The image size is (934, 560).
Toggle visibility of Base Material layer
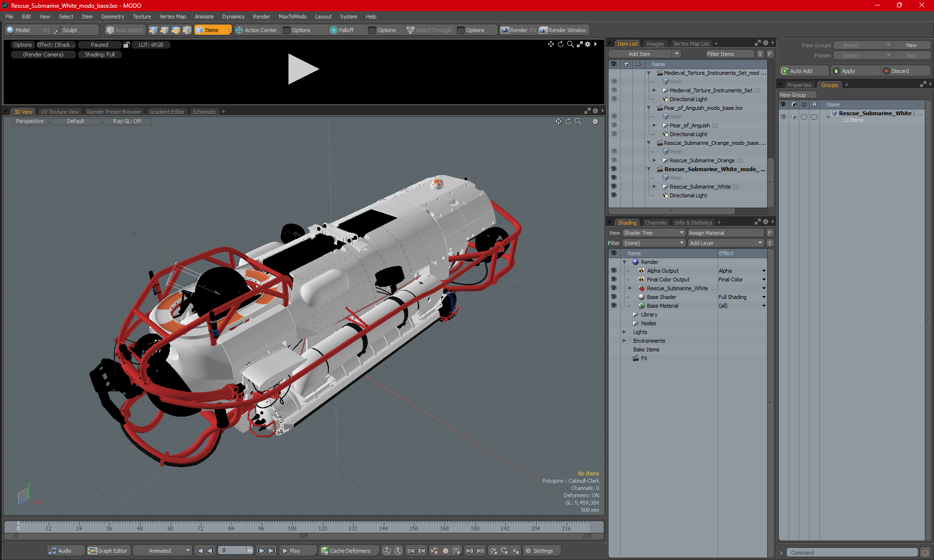point(613,306)
